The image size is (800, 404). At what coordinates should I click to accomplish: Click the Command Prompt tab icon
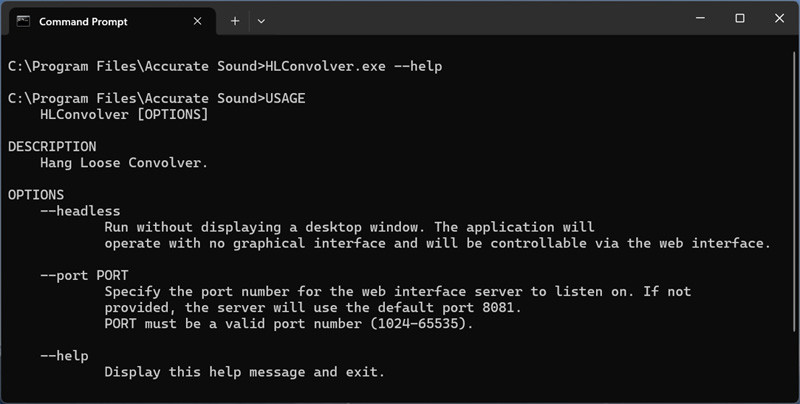click(x=23, y=20)
